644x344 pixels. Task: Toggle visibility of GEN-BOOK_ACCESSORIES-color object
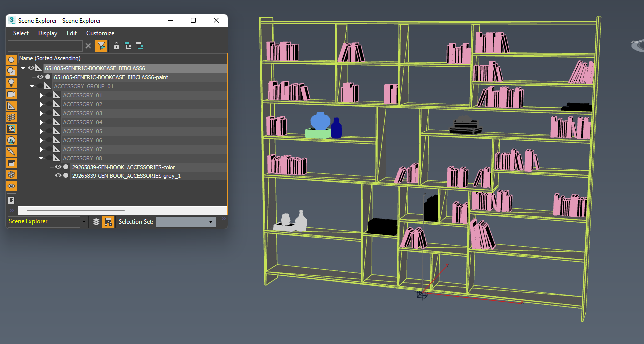coord(58,167)
